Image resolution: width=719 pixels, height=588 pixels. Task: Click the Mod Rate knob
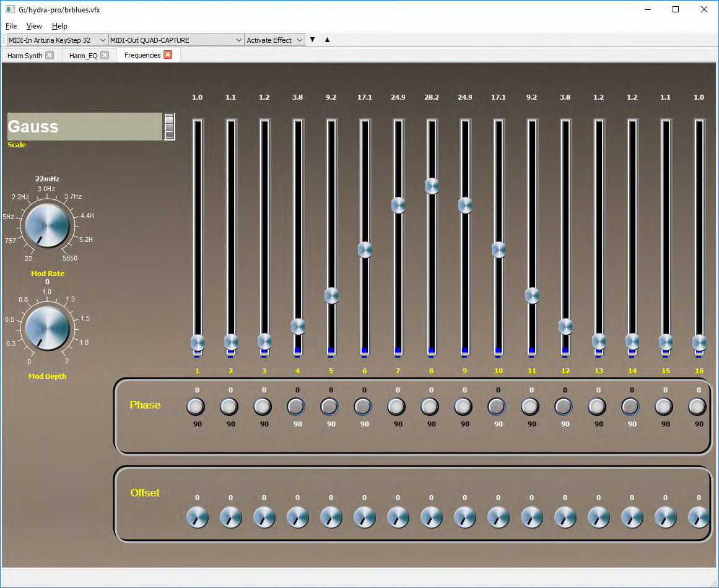click(x=47, y=225)
